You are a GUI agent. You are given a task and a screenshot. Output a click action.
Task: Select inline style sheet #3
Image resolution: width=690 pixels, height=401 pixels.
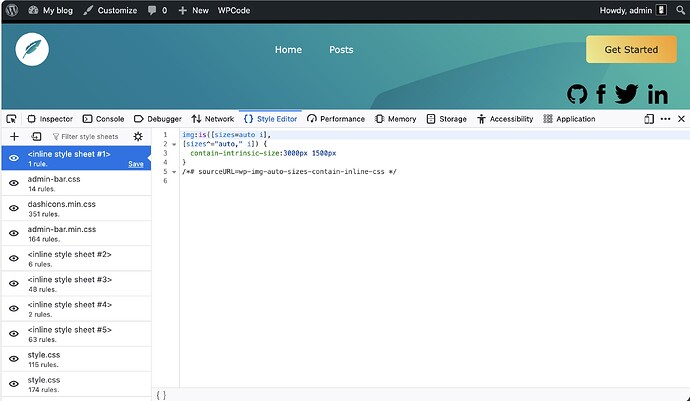coord(76,283)
